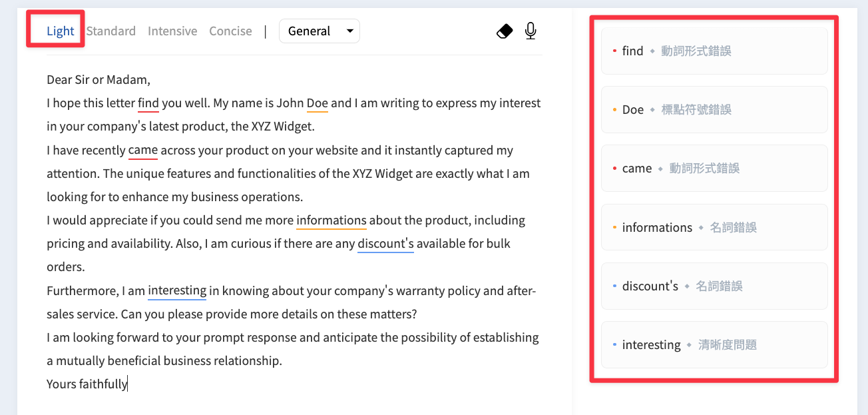Click the underlined word 'find' in letter
The image size is (868, 415).
[148, 103]
